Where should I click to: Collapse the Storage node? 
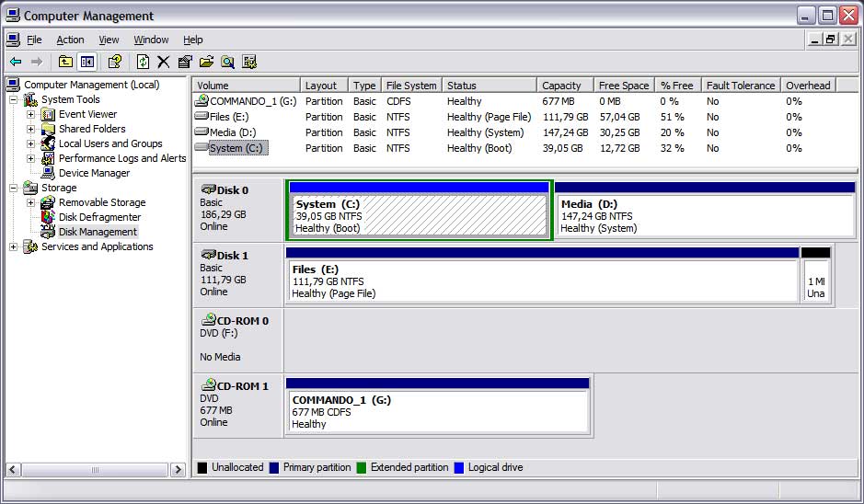[13, 188]
